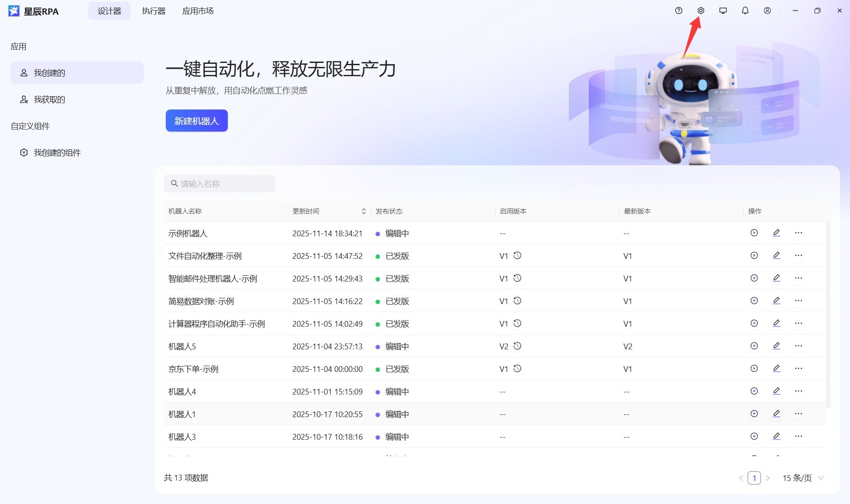This screenshot has height=504, width=850.
Task: Open the user account avatar icon
Action: 767,10
